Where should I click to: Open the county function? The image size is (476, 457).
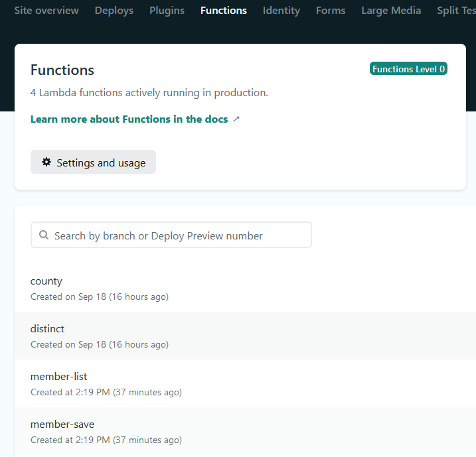[x=46, y=281]
